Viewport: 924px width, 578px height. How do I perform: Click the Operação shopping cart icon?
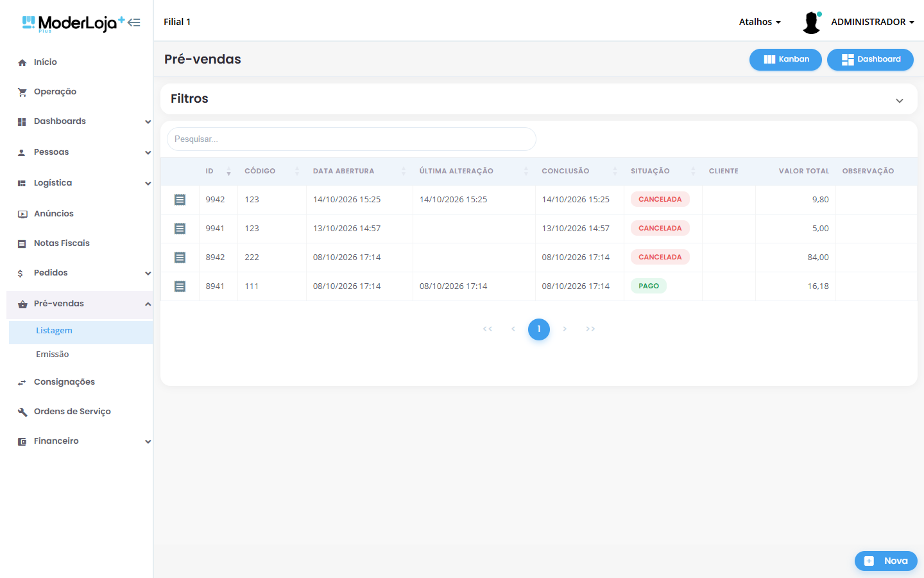click(22, 92)
